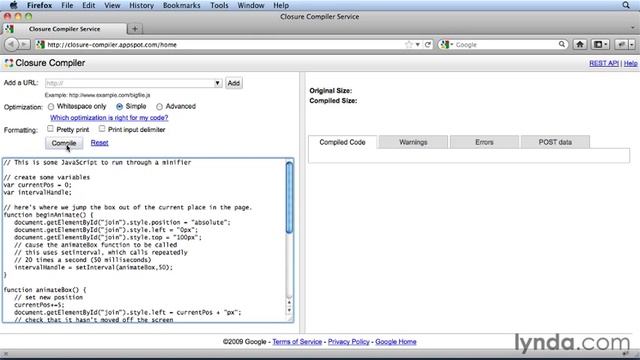
Task: Open Terms of Service link
Action: (x=297, y=342)
